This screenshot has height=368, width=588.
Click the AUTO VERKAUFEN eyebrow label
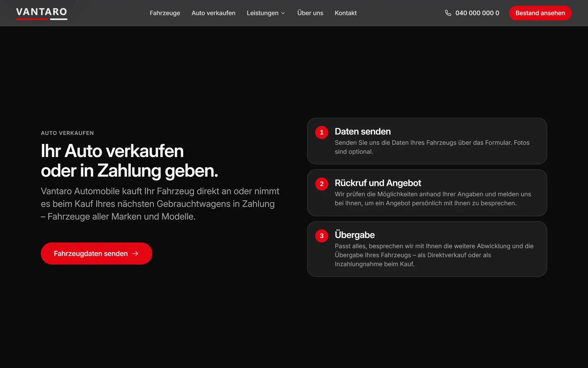[67, 133]
